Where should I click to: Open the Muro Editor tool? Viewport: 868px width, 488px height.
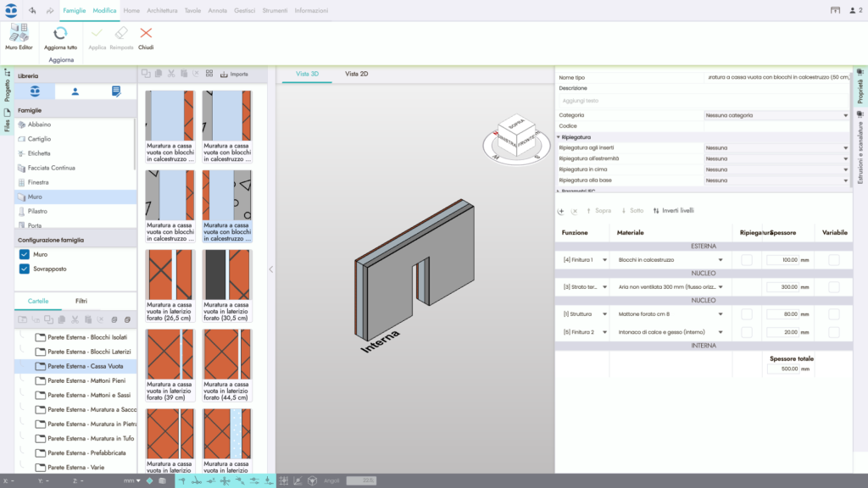[19, 36]
